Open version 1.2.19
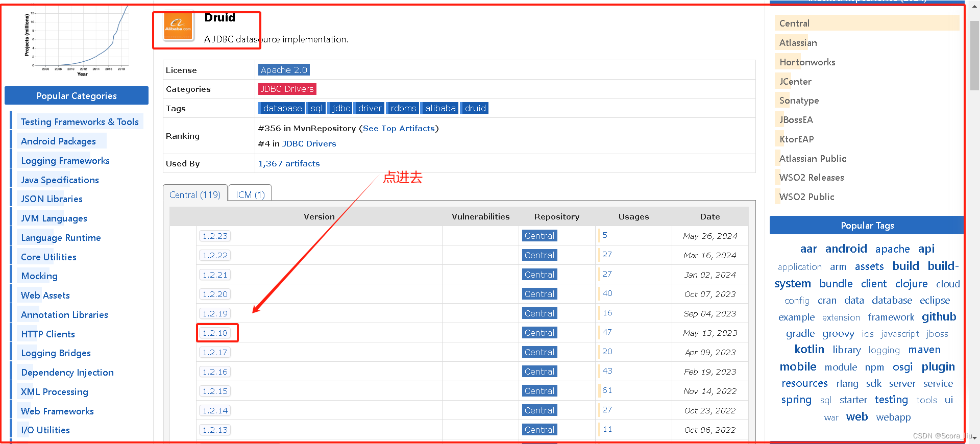The image size is (980, 444). 215,313
